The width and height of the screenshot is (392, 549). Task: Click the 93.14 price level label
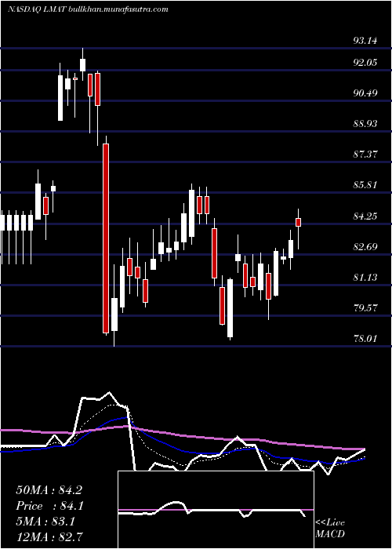365,41
